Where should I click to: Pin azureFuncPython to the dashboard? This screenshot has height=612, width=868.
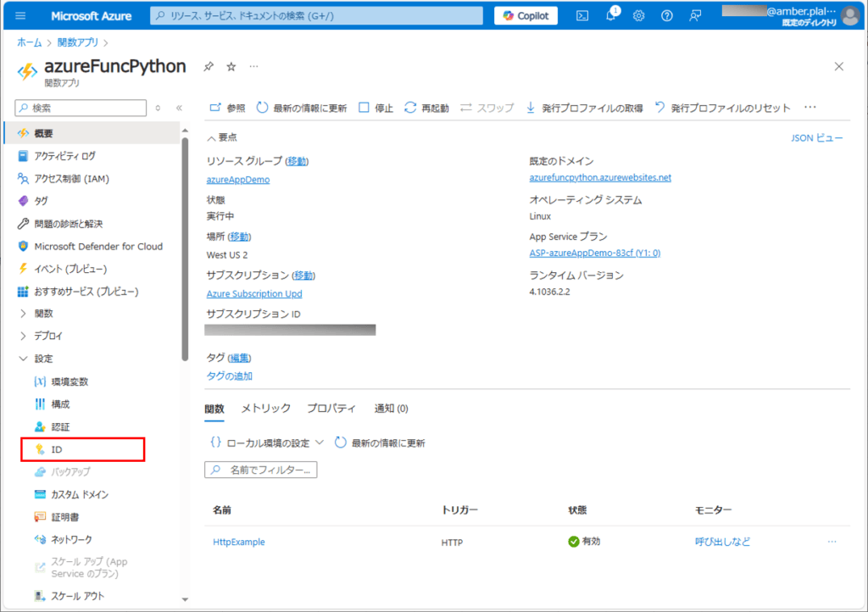click(207, 64)
